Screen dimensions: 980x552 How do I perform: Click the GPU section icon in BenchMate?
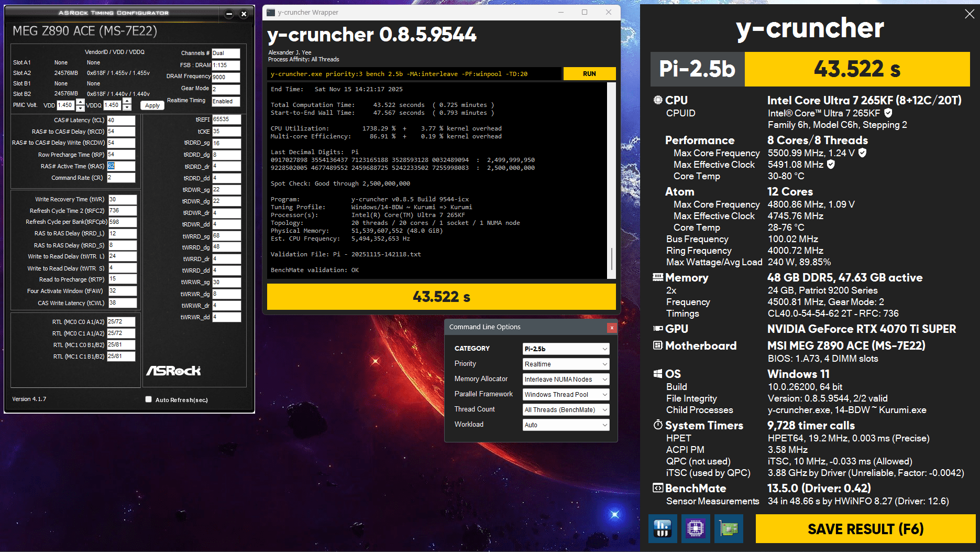click(658, 329)
